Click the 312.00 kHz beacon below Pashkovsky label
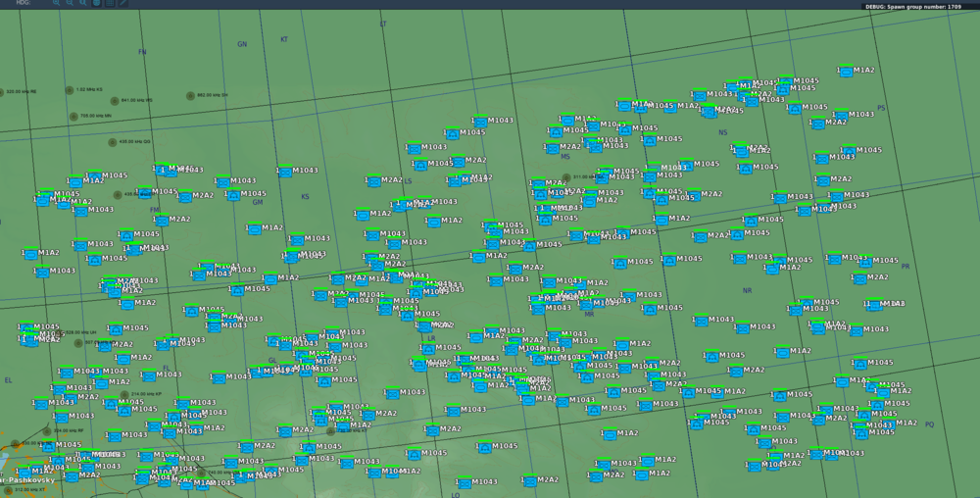The image size is (980, 498). click(8, 490)
